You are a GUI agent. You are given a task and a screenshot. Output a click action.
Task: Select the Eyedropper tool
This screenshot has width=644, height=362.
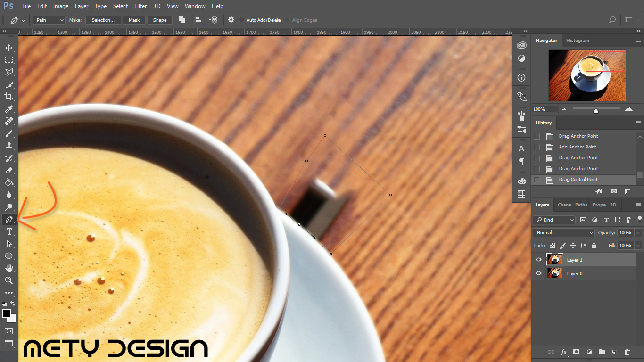coord(9,109)
